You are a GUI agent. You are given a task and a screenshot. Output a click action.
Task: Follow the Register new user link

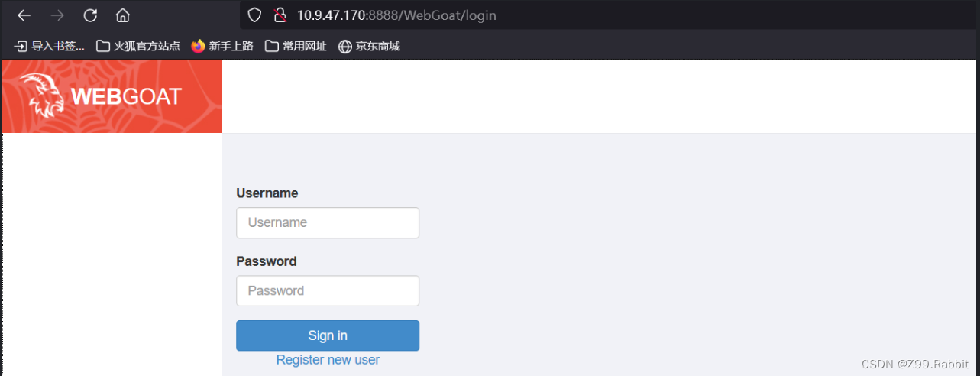tap(328, 360)
